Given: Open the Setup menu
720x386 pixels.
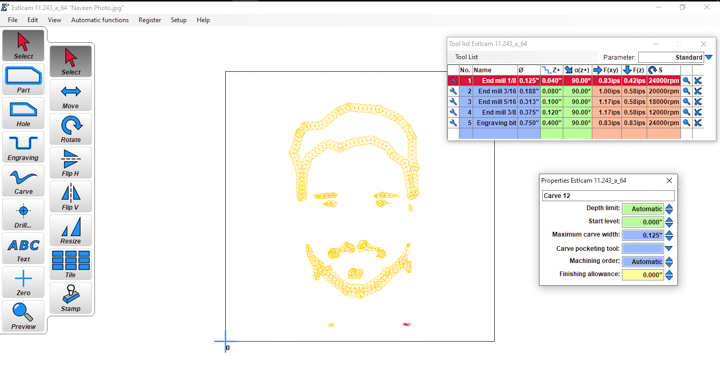Looking at the screenshot, I should pos(179,20).
